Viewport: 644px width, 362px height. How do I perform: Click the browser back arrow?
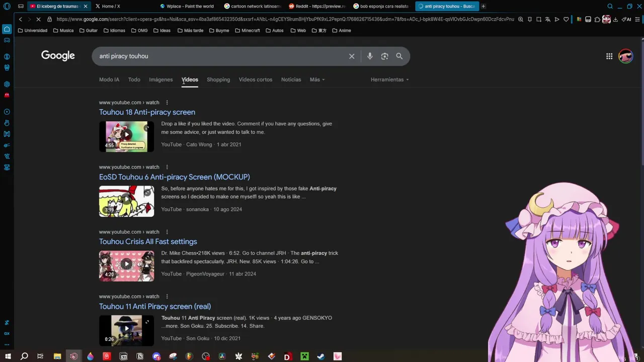20,19
